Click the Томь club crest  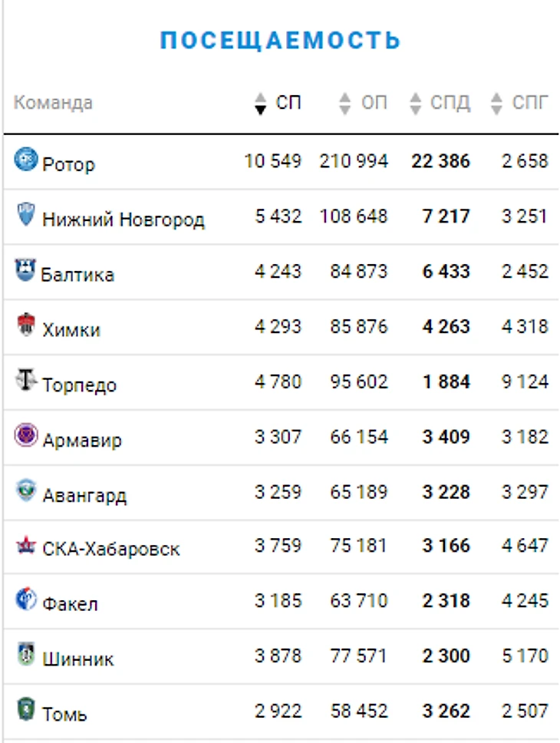(x=25, y=709)
